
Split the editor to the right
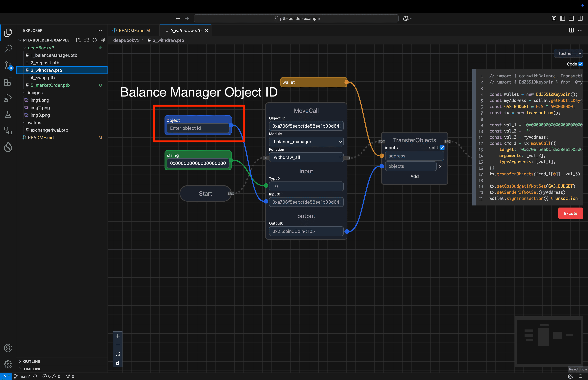pyautogui.click(x=571, y=30)
